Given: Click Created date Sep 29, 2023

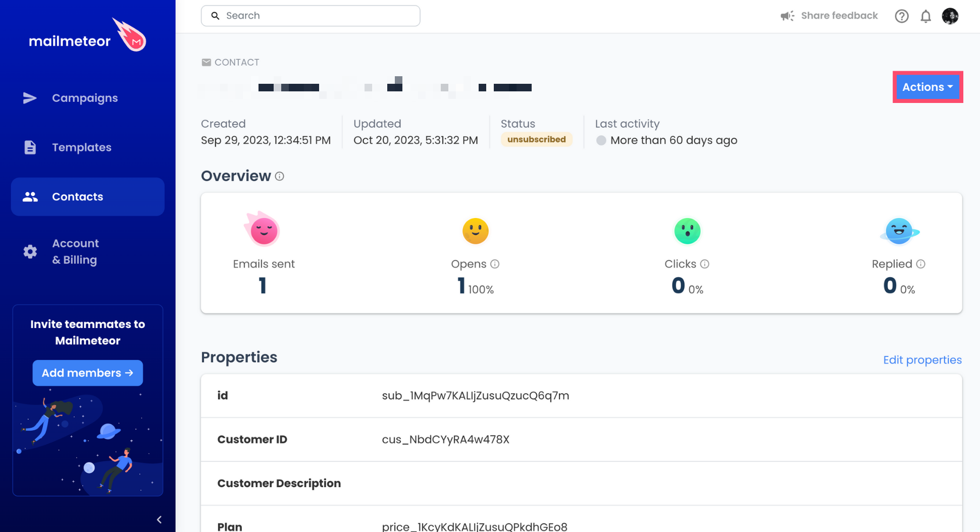Looking at the screenshot, I should [266, 140].
